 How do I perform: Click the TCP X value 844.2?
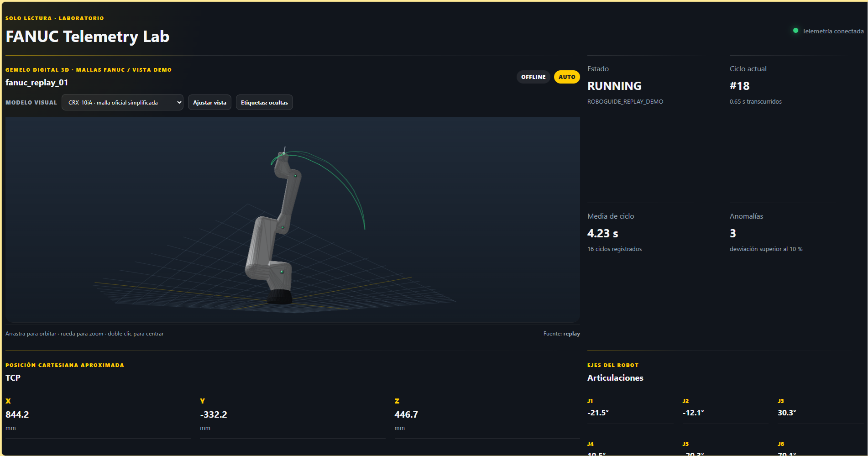[x=17, y=414]
